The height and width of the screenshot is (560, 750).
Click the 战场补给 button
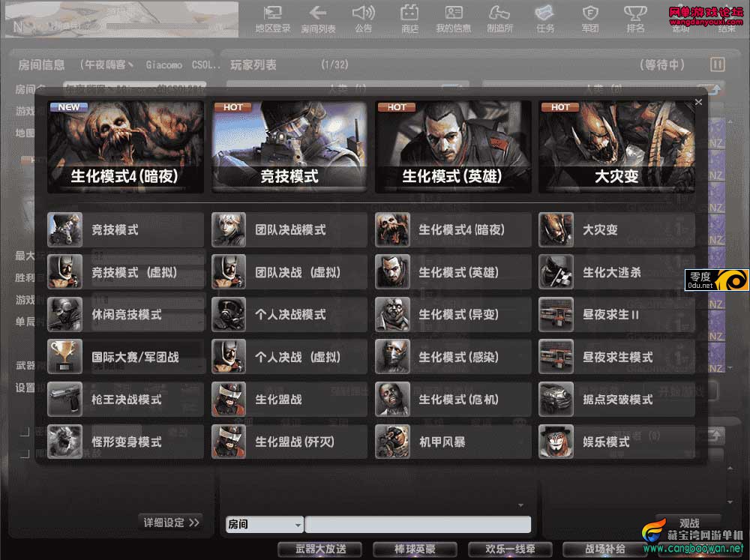(x=604, y=550)
